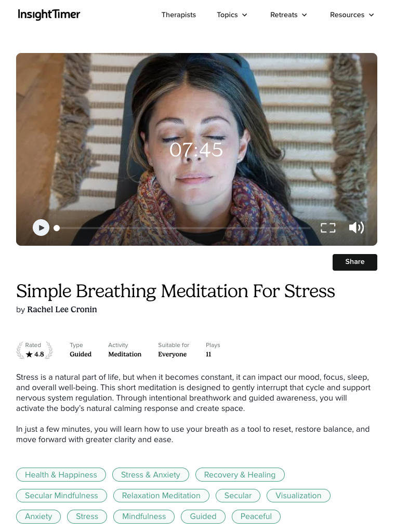Image resolution: width=396 pixels, height=532 pixels.
Task: Open the Secular Mindfulness tag
Action: tap(61, 495)
